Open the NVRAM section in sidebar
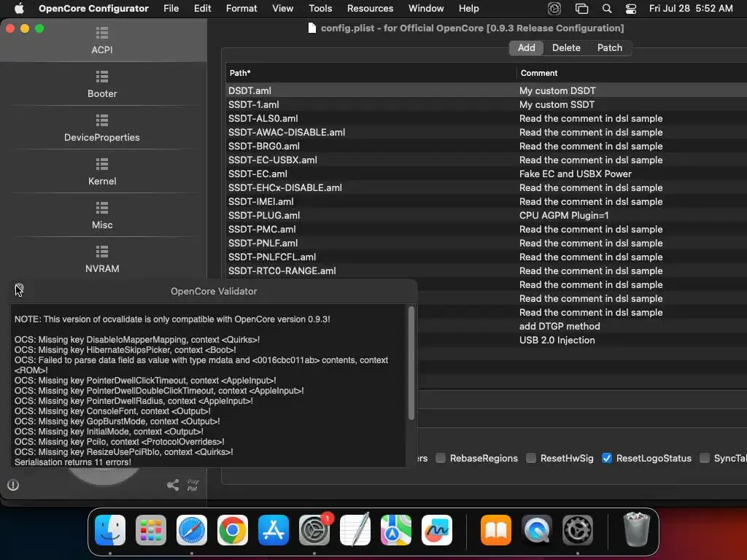The width and height of the screenshot is (747, 560). (x=102, y=260)
